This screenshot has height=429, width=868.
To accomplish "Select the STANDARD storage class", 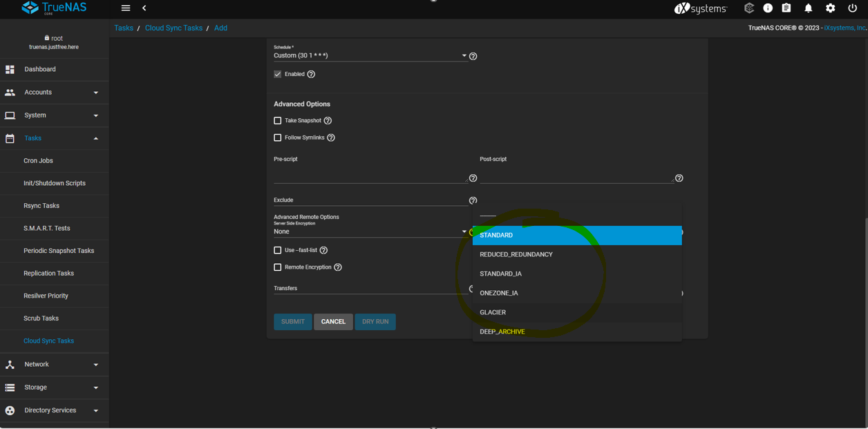I will [577, 235].
